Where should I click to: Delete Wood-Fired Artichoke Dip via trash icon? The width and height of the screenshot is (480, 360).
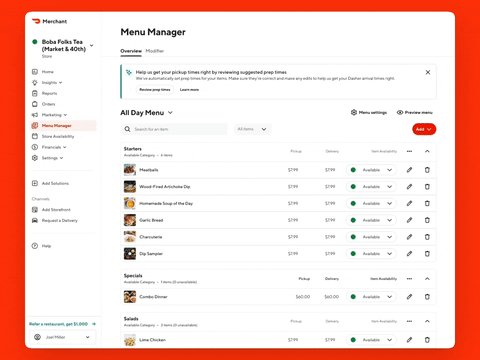click(427, 187)
